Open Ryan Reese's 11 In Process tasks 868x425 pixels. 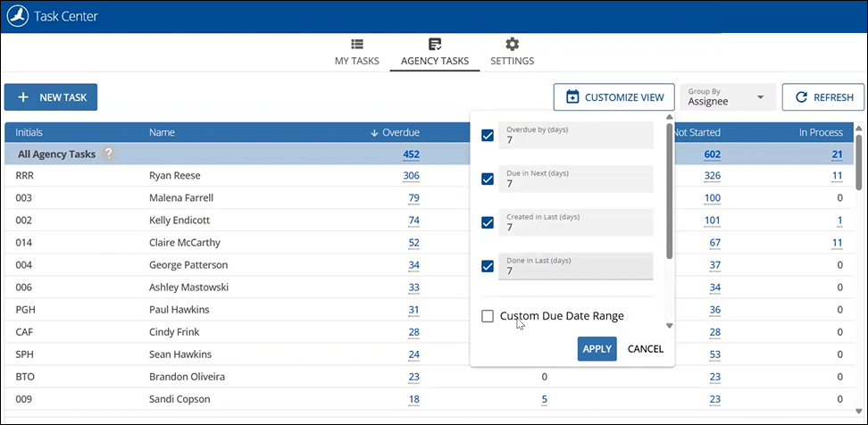coord(837,176)
